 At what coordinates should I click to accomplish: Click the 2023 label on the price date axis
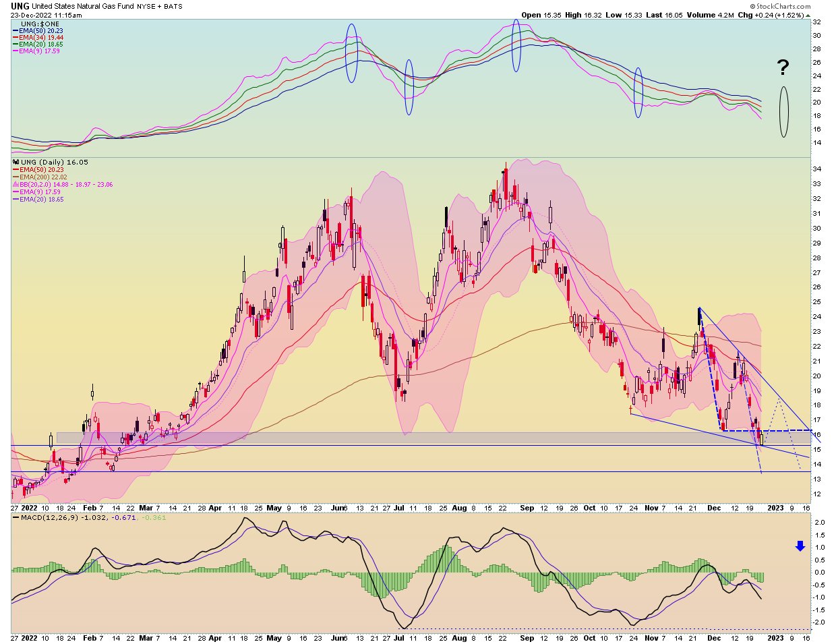click(776, 507)
